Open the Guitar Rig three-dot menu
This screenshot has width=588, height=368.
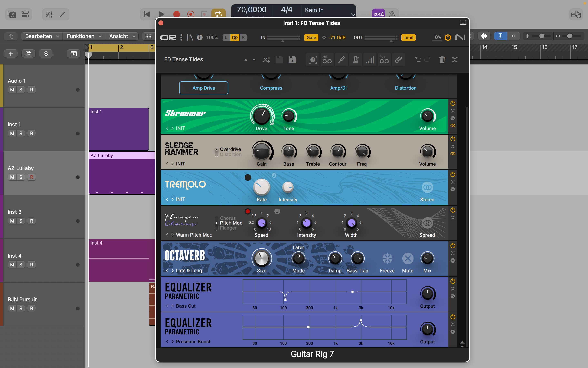tap(181, 37)
